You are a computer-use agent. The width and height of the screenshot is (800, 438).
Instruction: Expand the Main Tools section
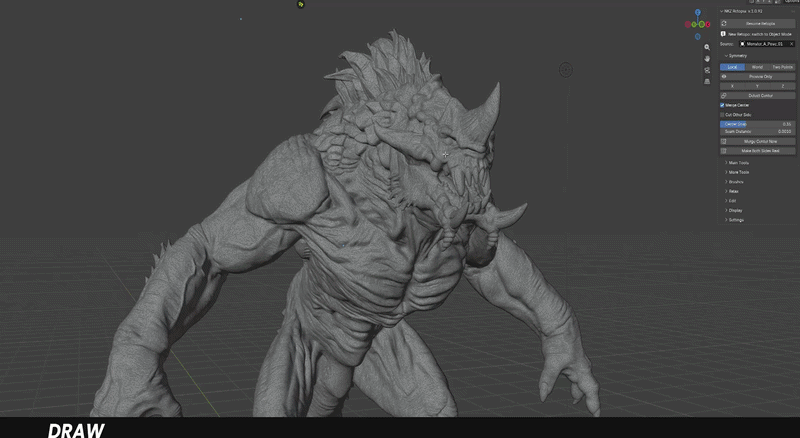(x=737, y=163)
